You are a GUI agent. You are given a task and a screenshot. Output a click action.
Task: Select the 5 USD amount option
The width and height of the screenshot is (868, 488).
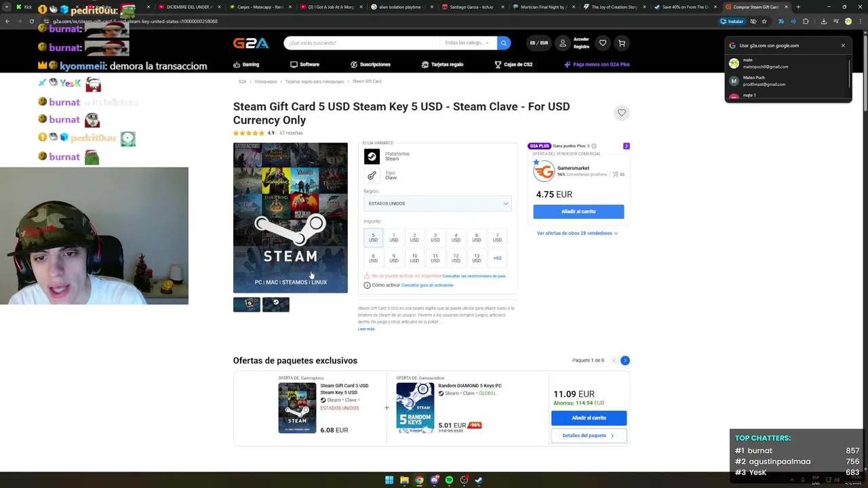(373, 238)
